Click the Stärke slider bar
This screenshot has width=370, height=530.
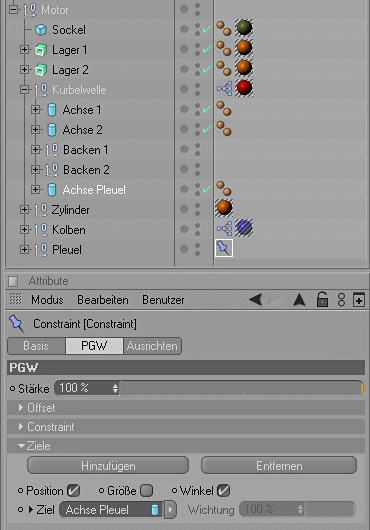(241, 388)
